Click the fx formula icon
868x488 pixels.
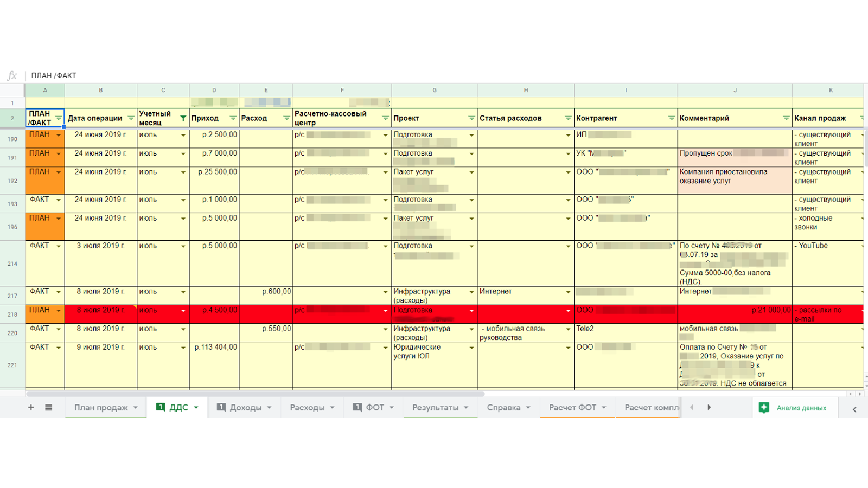coord(12,75)
